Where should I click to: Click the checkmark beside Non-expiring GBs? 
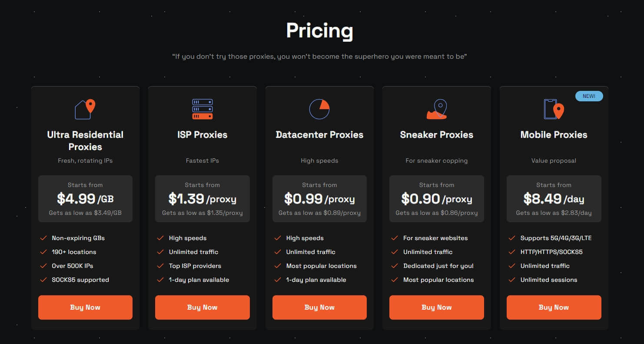(43, 238)
